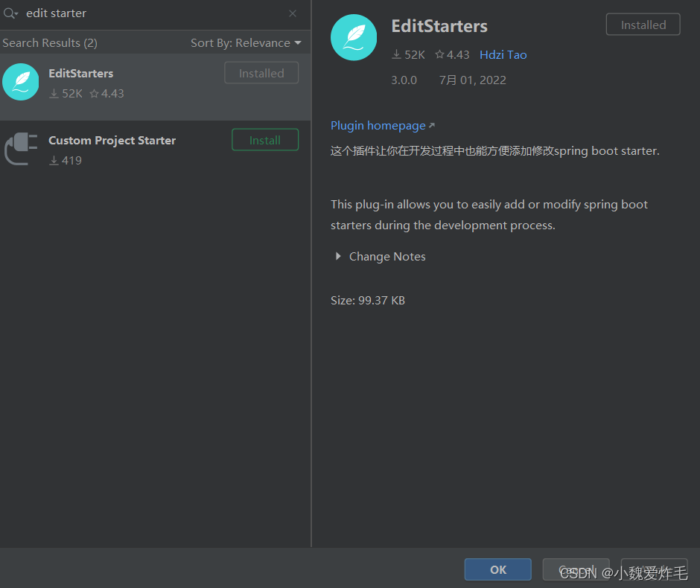Expand the Change Notes section
This screenshot has width=700, height=588.
338,256
